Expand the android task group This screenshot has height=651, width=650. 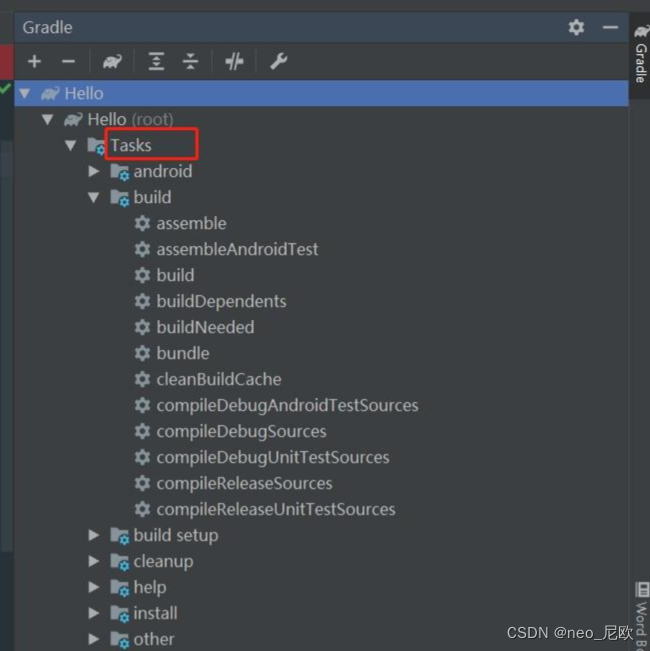pyautogui.click(x=94, y=171)
